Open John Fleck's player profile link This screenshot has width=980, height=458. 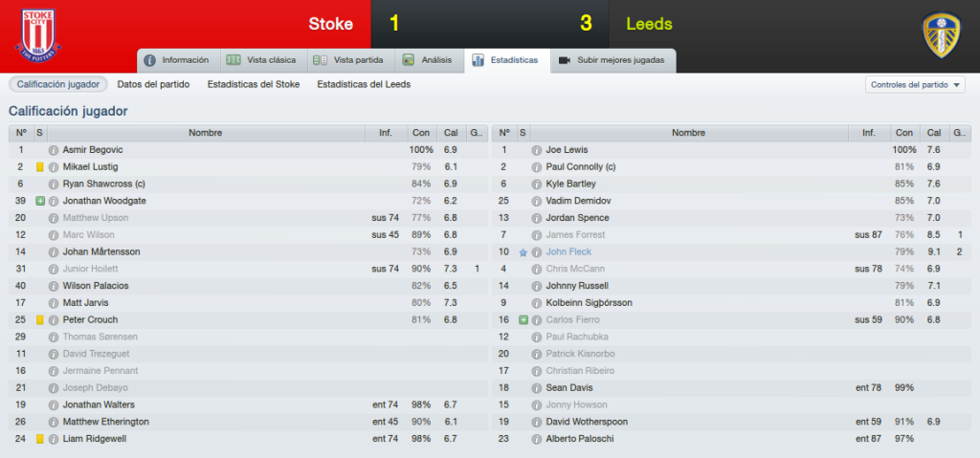(x=568, y=252)
